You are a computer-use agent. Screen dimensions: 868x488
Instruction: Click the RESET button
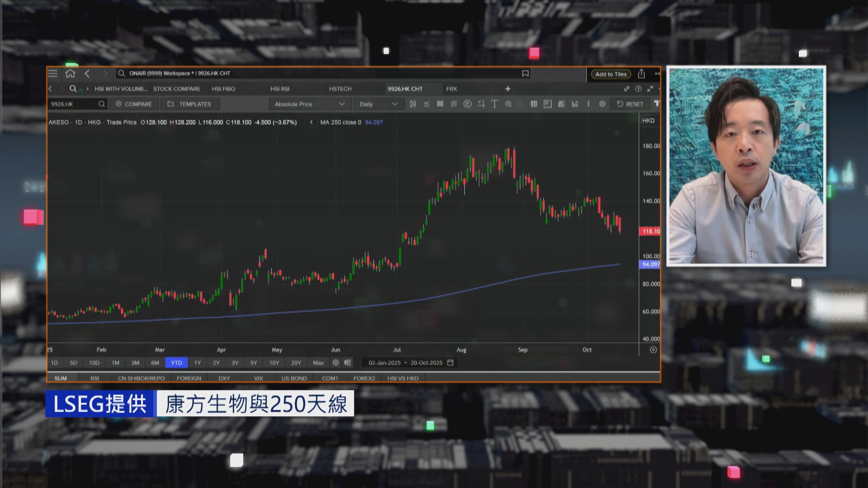click(630, 104)
